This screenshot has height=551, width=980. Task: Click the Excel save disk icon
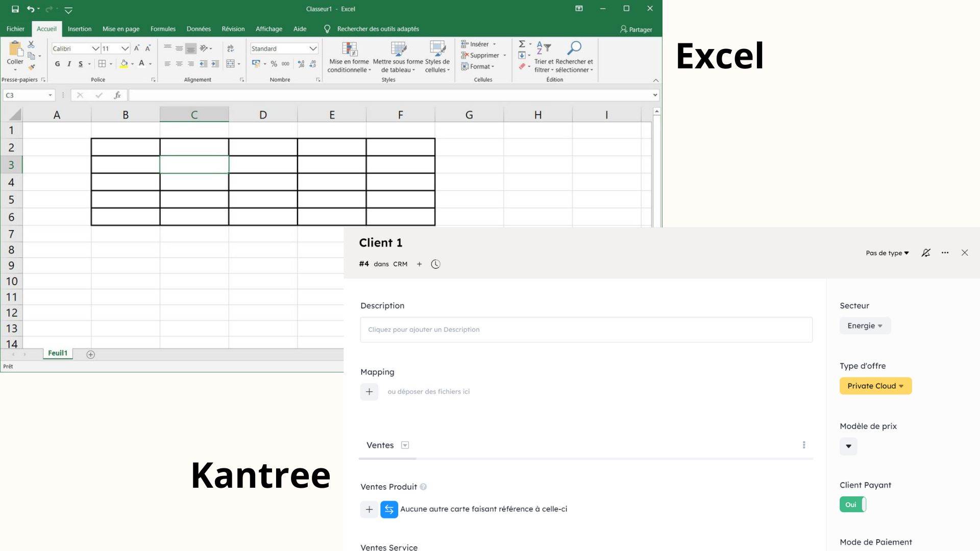[15, 9]
